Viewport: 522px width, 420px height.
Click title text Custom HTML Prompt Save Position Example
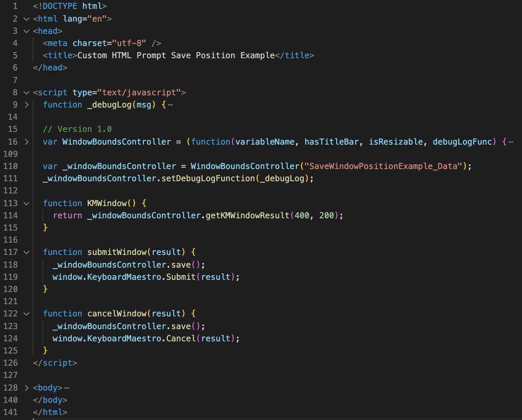pyautogui.click(x=176, y=56)
